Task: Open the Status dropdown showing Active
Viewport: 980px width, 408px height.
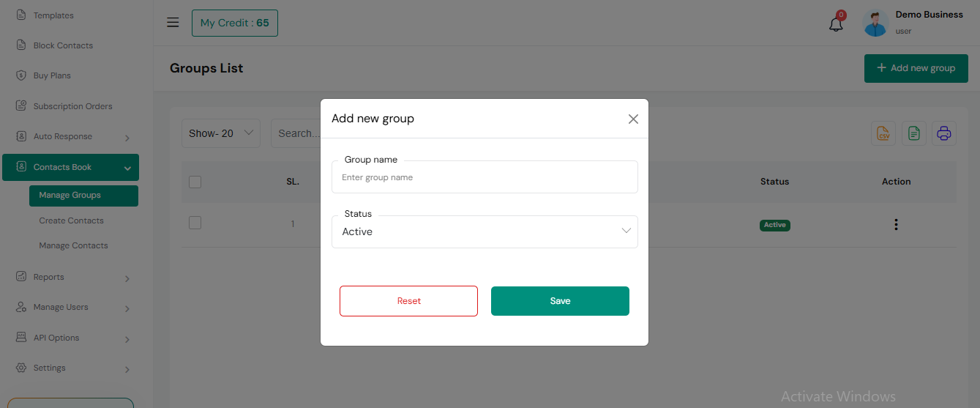Action: 485,231
